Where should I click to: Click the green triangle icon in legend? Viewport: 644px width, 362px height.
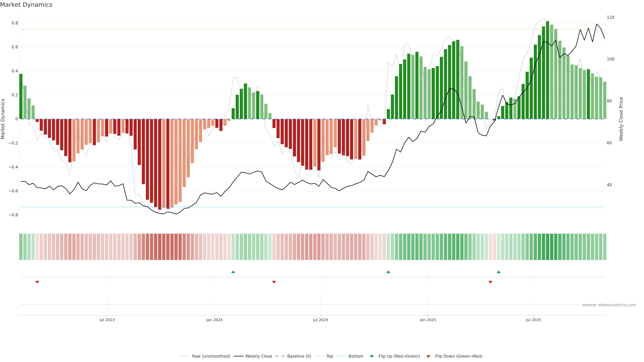click(372, 356)
